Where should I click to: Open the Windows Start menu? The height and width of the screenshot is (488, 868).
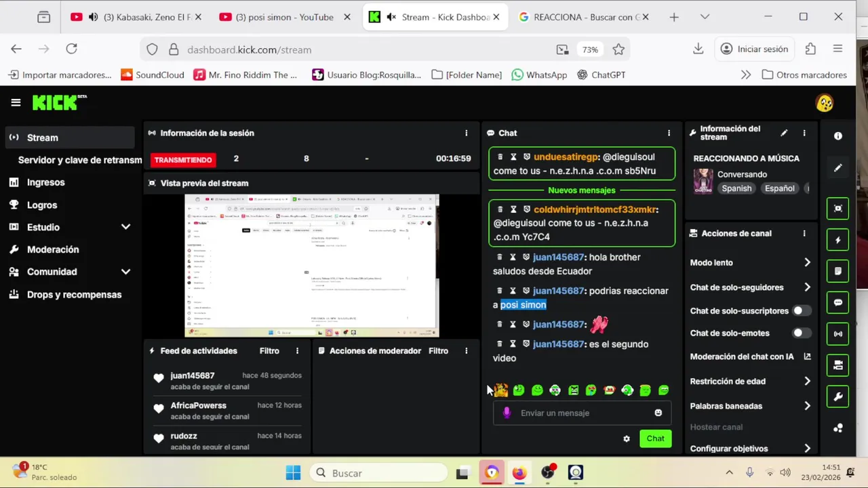293,472
